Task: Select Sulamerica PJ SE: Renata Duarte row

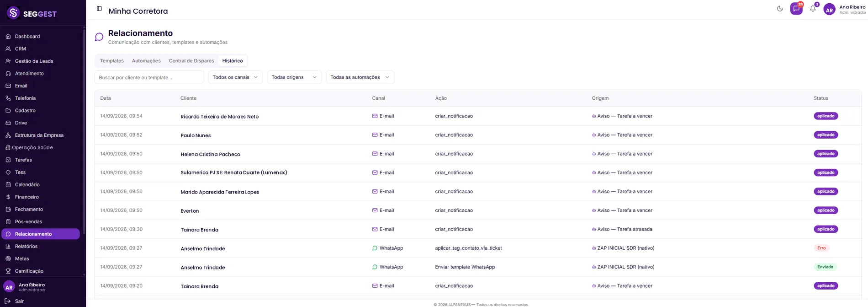Action: click(x=478, y=172)
